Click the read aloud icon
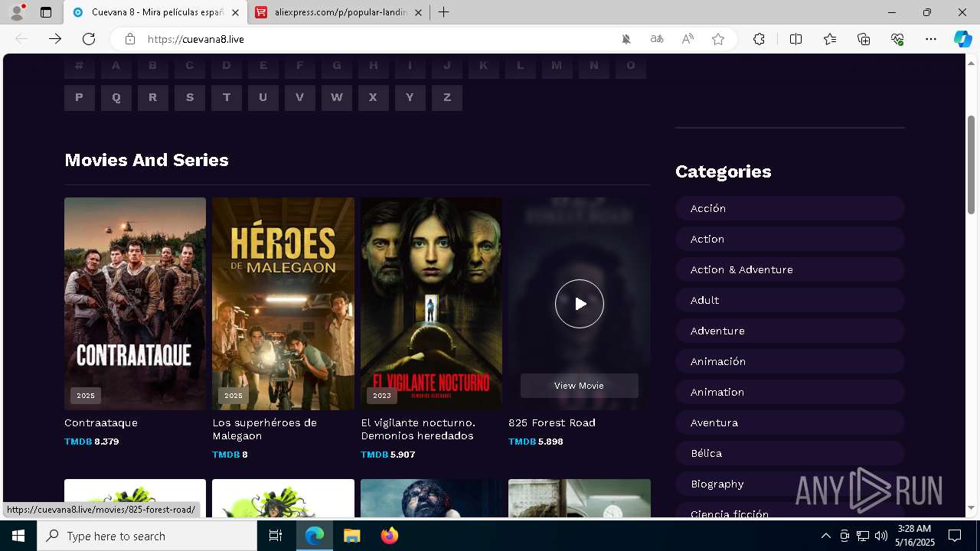 click(x=688, y=39)
